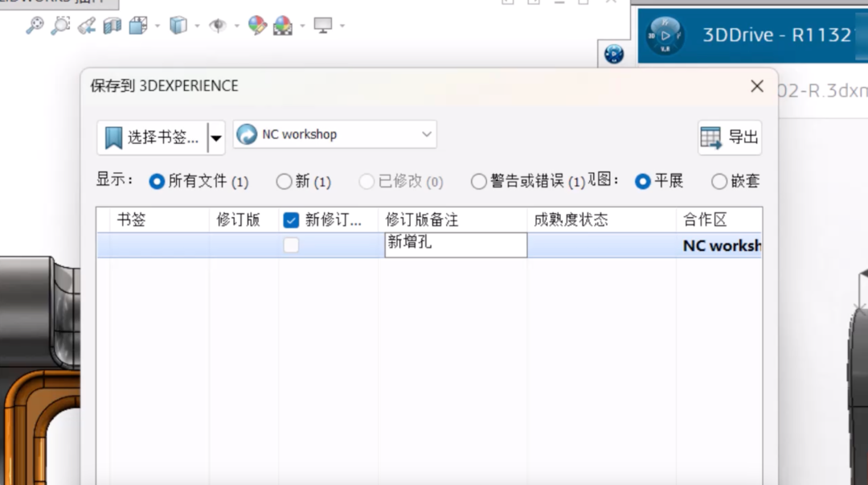
Task: Select the 警告或错误 (1) radio button
Action: [x=479, y=181]
